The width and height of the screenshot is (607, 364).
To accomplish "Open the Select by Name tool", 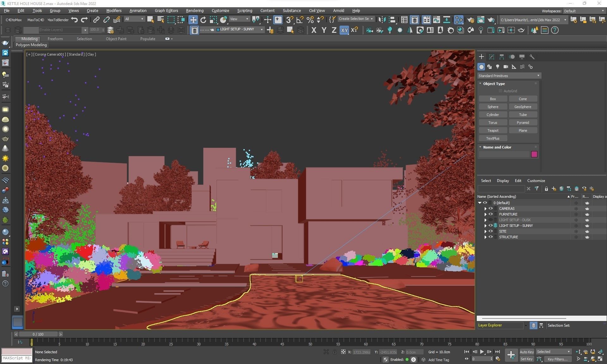I will [161, 20].
